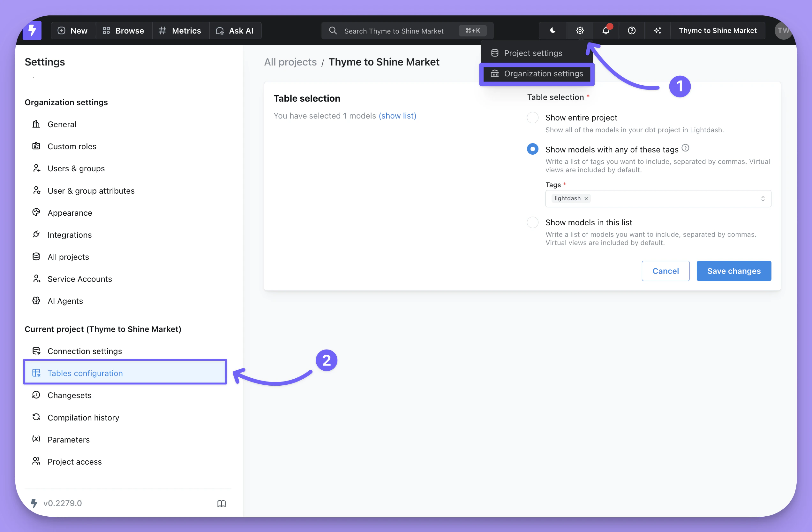Toggle dark mode moon icon
812x532 pixels.
[x=553, y=31]
